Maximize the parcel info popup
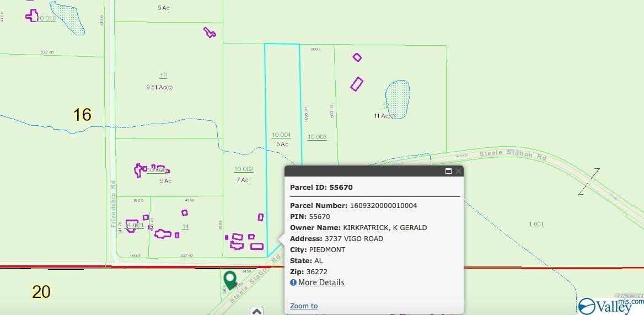 click(x=448, y=172)
